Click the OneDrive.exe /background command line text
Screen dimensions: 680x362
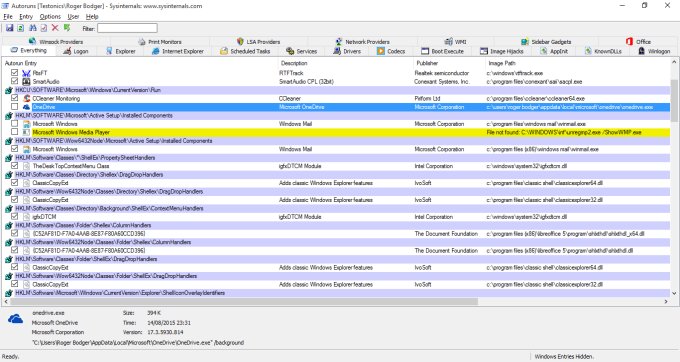click(x=137, y=342)
